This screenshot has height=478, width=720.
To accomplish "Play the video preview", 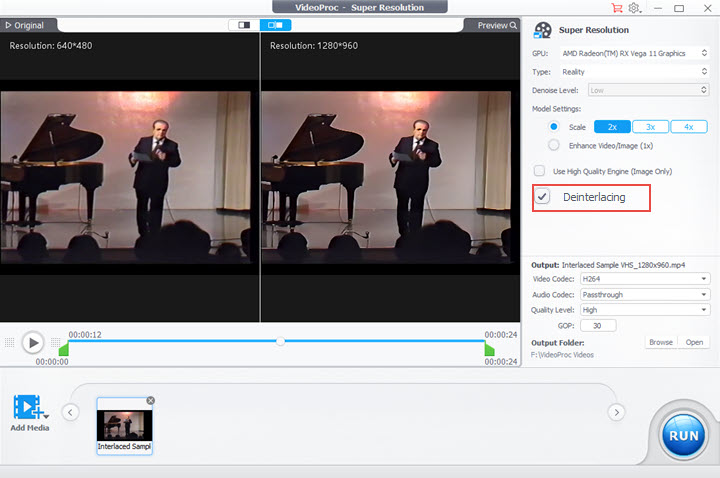I will point(33,342).
